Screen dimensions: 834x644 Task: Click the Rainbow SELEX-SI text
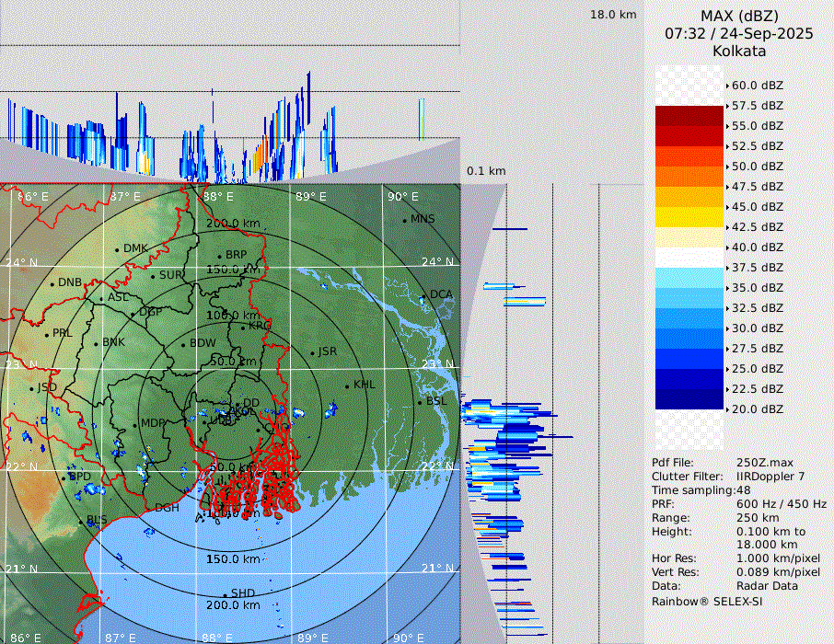click(x=707, y=601)
